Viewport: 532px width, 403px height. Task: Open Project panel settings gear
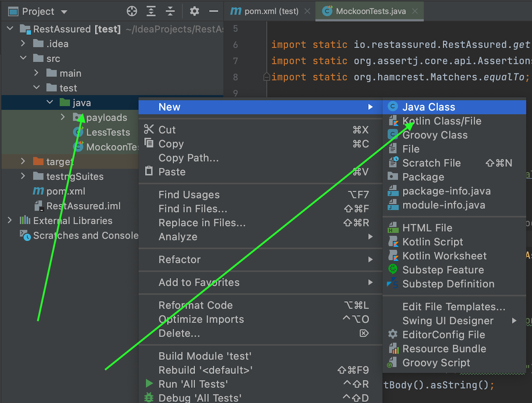(x=194, y=11)
